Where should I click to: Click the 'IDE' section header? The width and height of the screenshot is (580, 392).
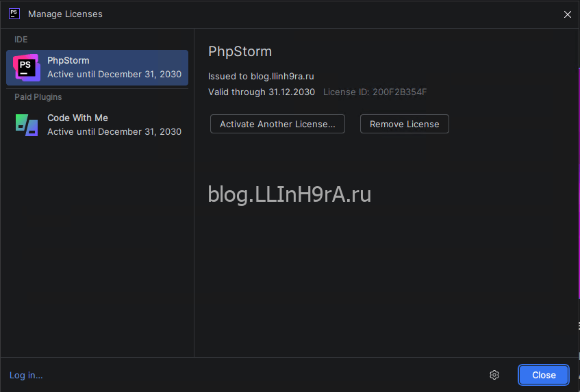(21, 40)
